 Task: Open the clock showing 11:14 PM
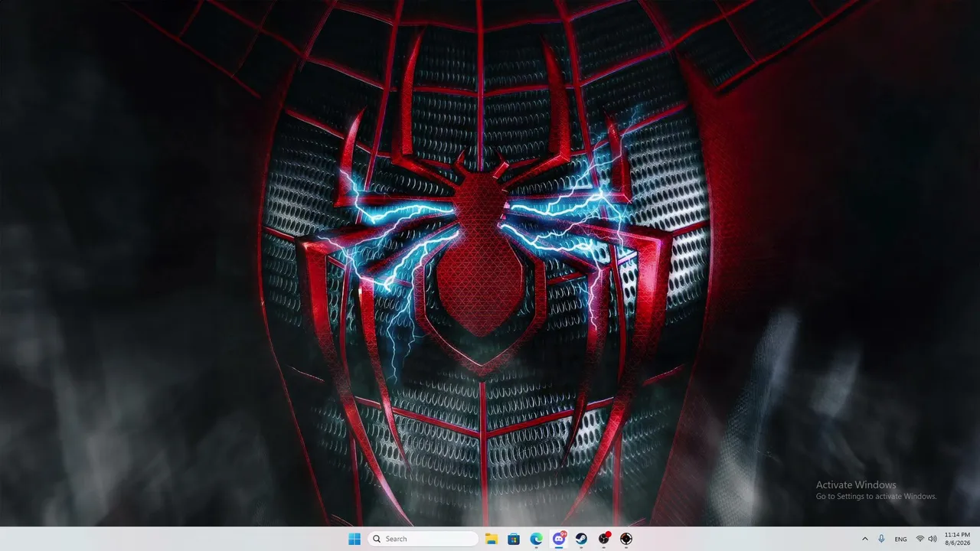tap(957, 539)
